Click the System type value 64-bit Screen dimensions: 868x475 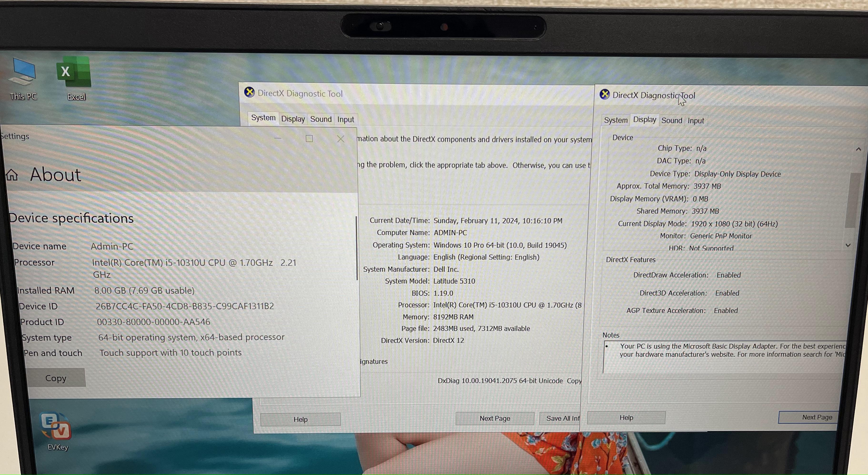pos(191,337)
